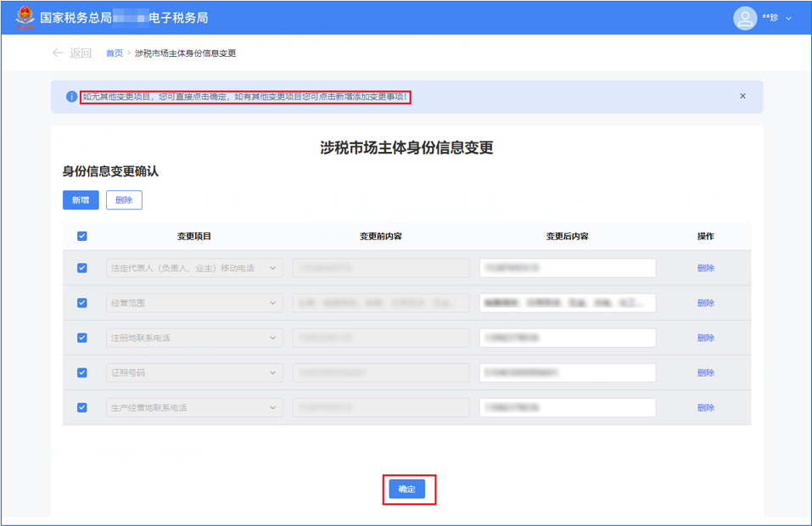
Task: Click the user avatar icon
Action: pos(744,18)
